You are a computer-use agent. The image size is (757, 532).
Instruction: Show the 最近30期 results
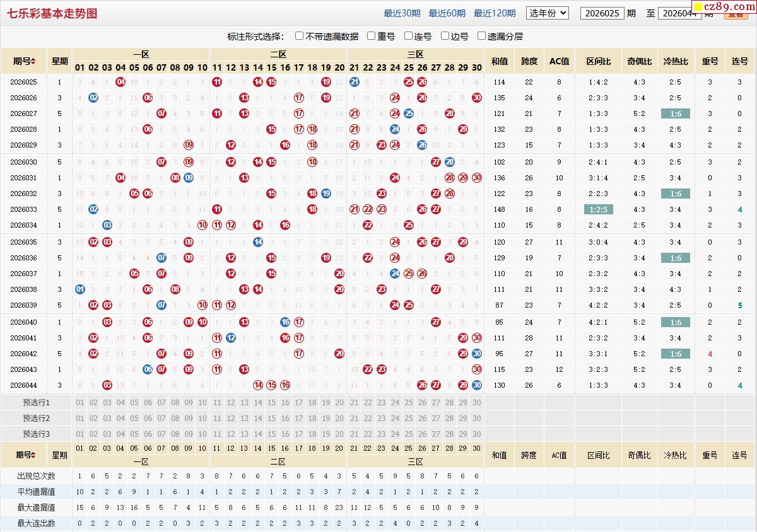coord(402,13)
